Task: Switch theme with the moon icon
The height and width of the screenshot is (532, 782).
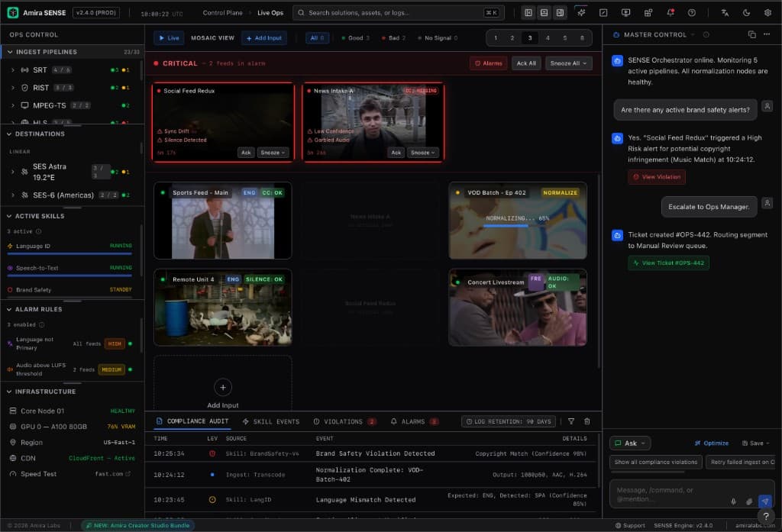Action: click(746, 12)
